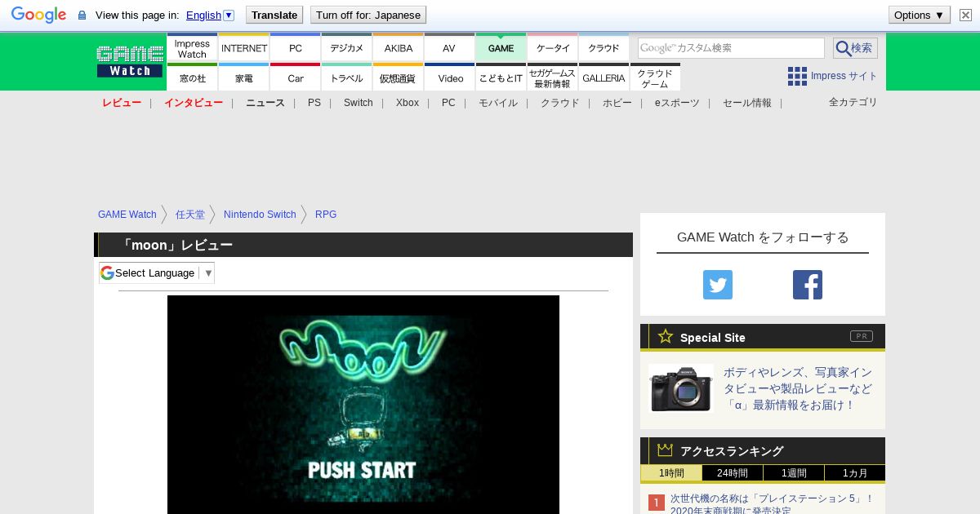This screenshot has height=514, width=980.
Task: Open the Twitter follow icon
Action: pos(718,285)
